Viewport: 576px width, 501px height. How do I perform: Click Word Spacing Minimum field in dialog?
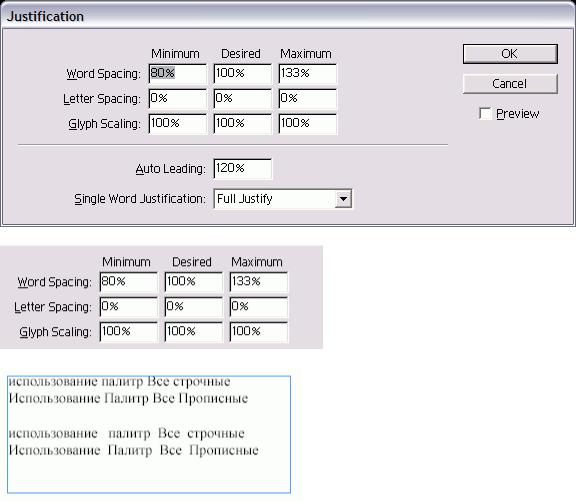coord(178,73)
